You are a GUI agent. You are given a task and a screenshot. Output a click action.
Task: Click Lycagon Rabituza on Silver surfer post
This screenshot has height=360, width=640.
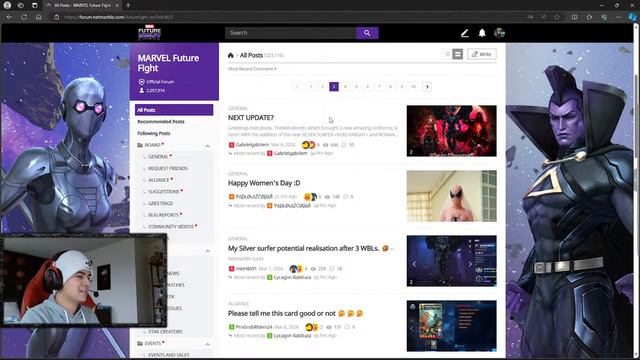pos(292,278)
